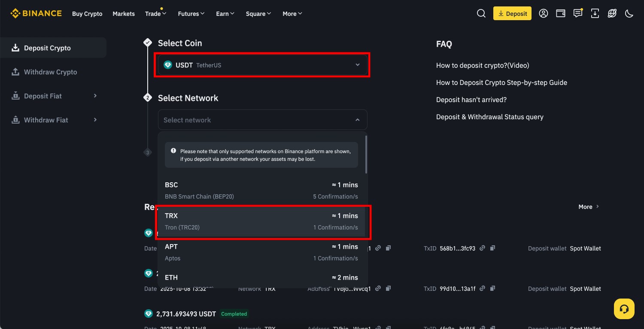Expand the Trade menu
Image resolution: width=644 pixels, height=329 pixels.
coord(155,14)
